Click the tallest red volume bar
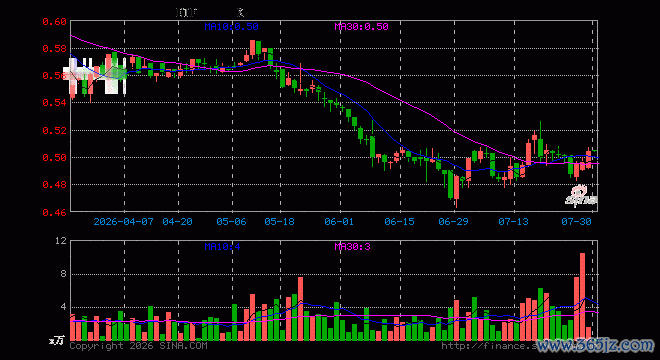Image resolution: width=660 pixels, height=360 pixels. point(583,296)
